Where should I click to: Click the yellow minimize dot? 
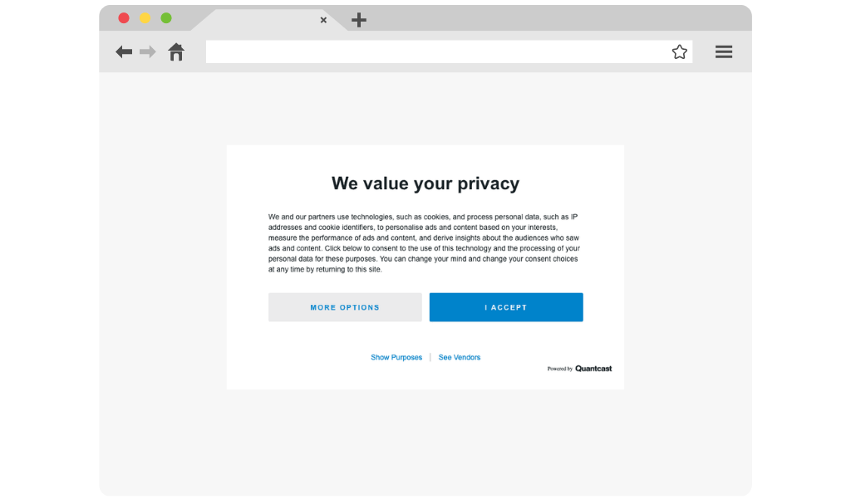(145, 18)
